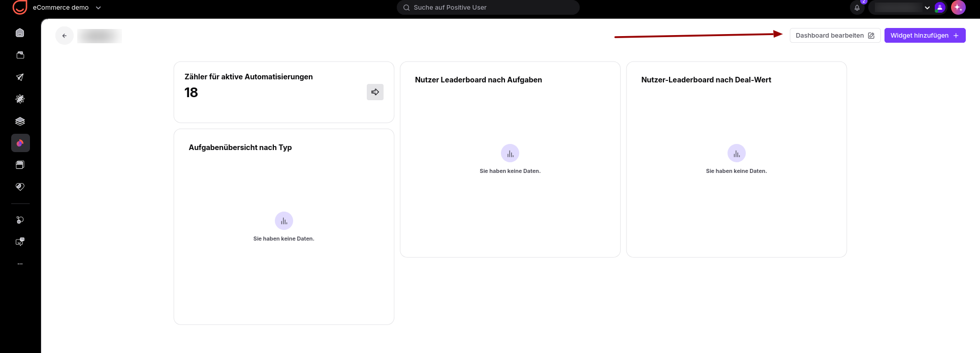Expand the user account dropdown chevron
980x353 pixels.
tap(927, 8)
